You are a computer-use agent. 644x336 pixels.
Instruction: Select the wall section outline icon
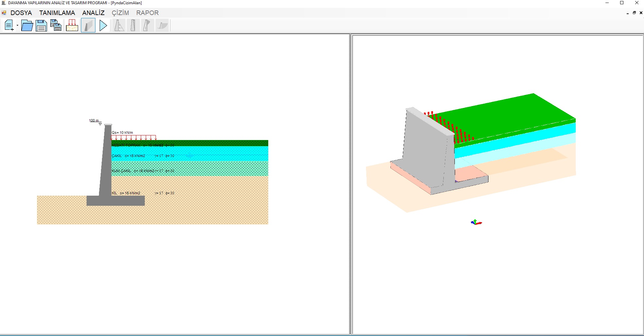point(133,26)
